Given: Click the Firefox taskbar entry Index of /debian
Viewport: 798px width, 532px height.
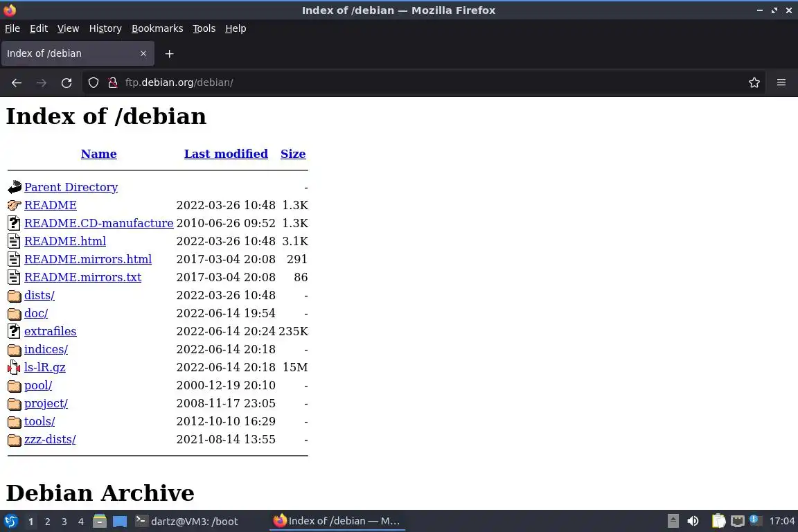Looking at the screenshot, I should tap(337, 522).
